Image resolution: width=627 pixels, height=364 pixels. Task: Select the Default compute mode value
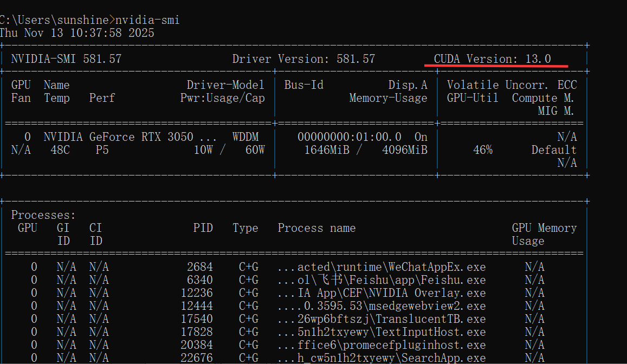pos(554,150)
